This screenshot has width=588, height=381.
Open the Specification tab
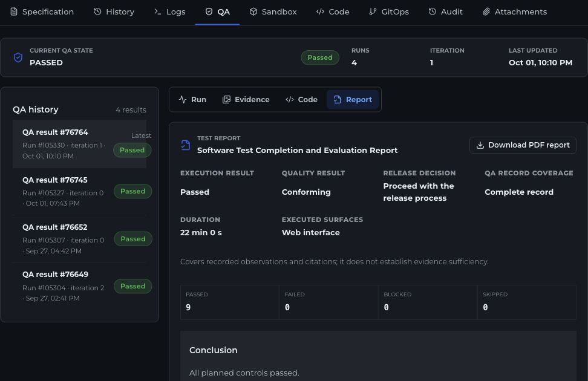[42, 11]
